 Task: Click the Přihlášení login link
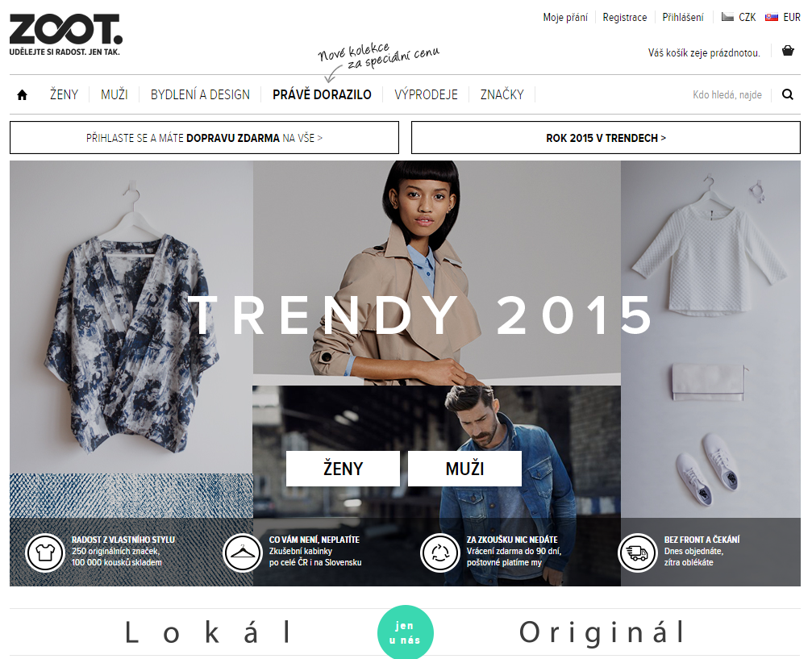(682, 17)
